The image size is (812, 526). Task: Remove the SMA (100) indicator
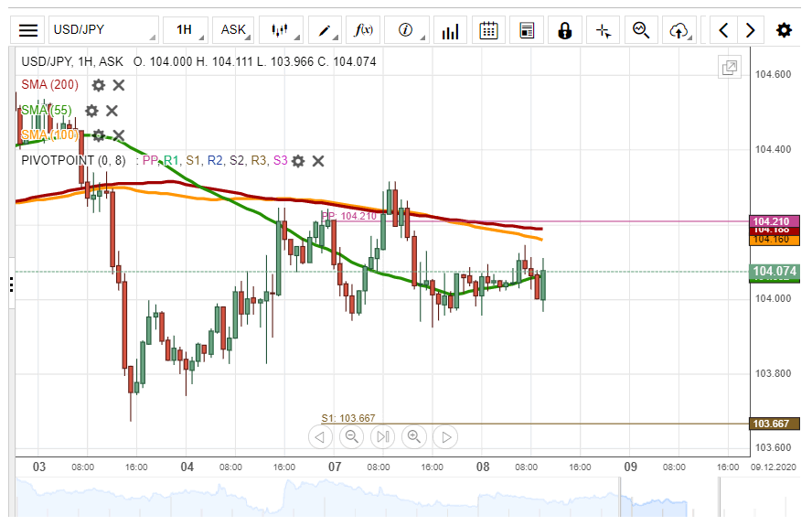click(x=119, y=135)
